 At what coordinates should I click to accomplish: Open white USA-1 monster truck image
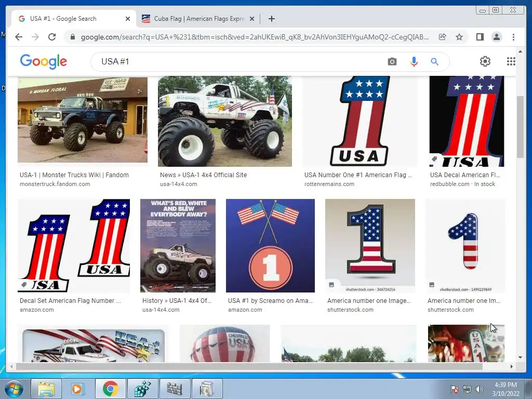[224, 121]
